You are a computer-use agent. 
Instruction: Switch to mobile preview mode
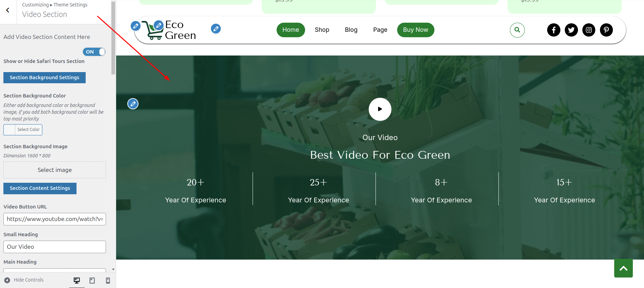tap(108, 281)
